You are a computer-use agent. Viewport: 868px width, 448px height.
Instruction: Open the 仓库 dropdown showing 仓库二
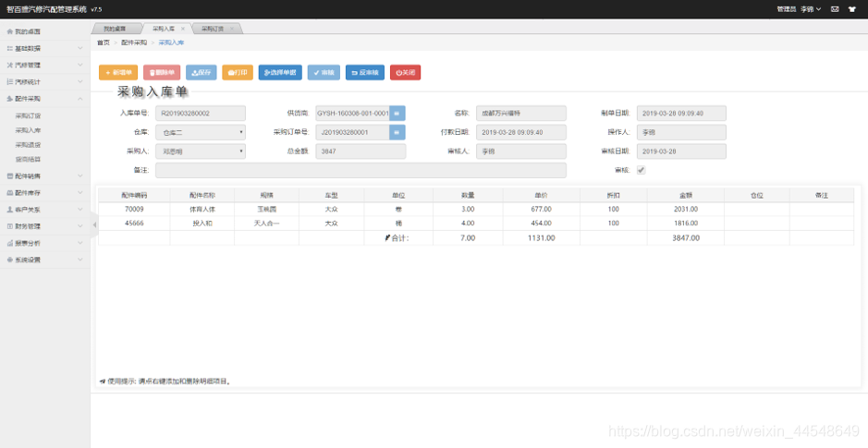click(201, 132)
